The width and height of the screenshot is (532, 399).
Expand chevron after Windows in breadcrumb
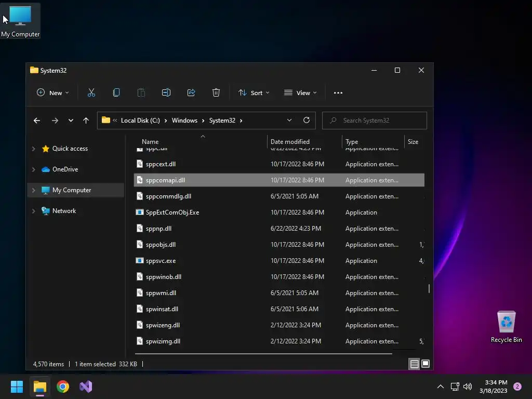click(203, 121)
